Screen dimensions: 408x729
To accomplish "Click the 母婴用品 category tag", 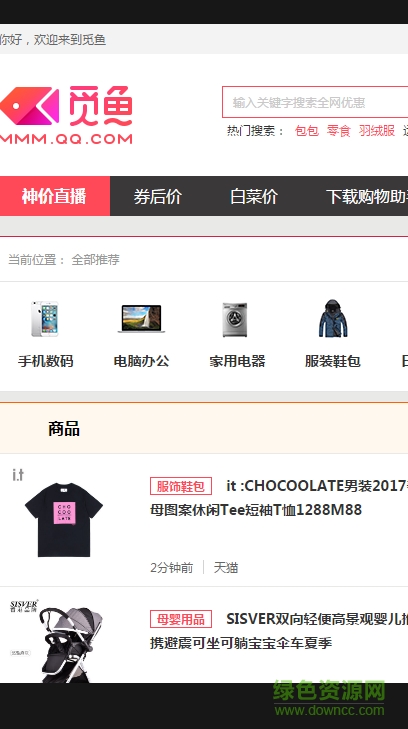I will click(181, 619).
